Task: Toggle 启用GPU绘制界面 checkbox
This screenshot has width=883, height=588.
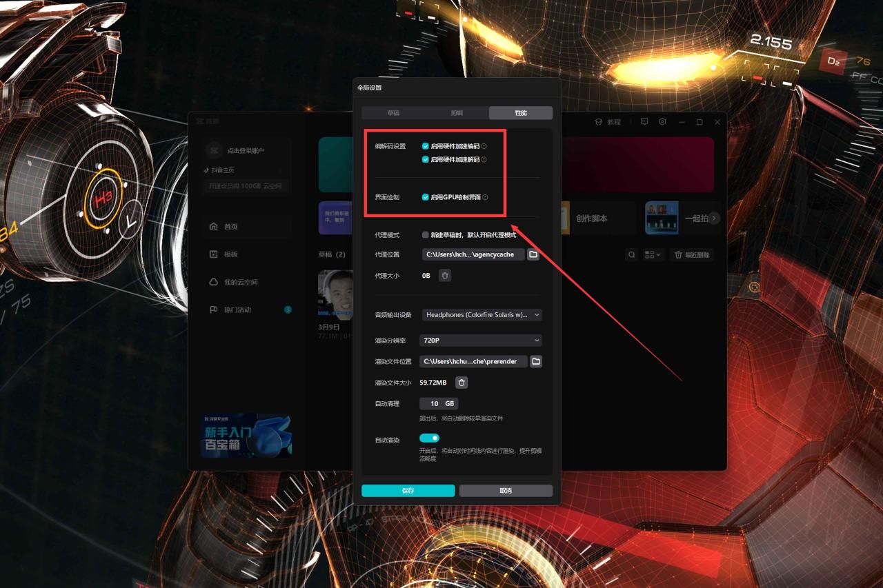Action: click(x=426, y=197)
